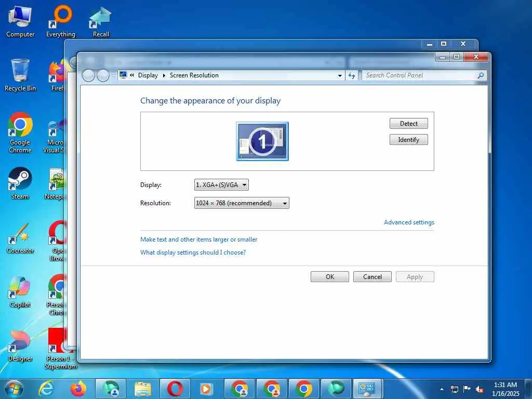Open the Display selection dropdown
Screen dimensions: 532x399
[x=221, y=185]
